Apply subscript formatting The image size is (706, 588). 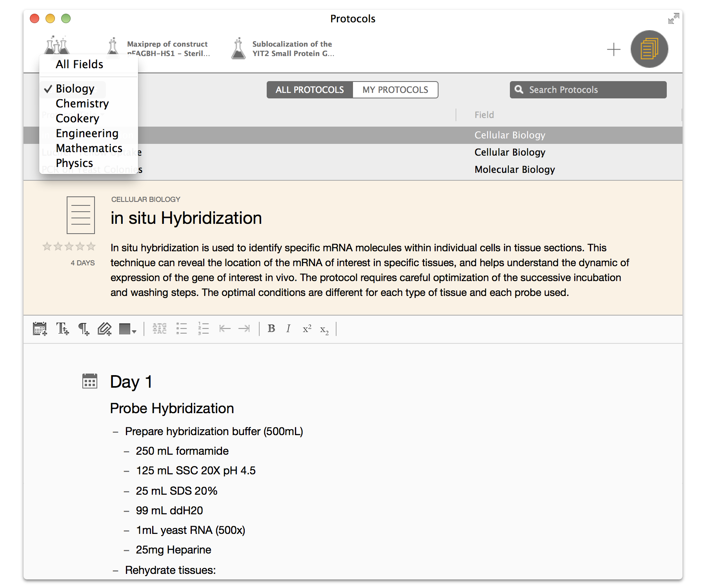pos(324,330)
